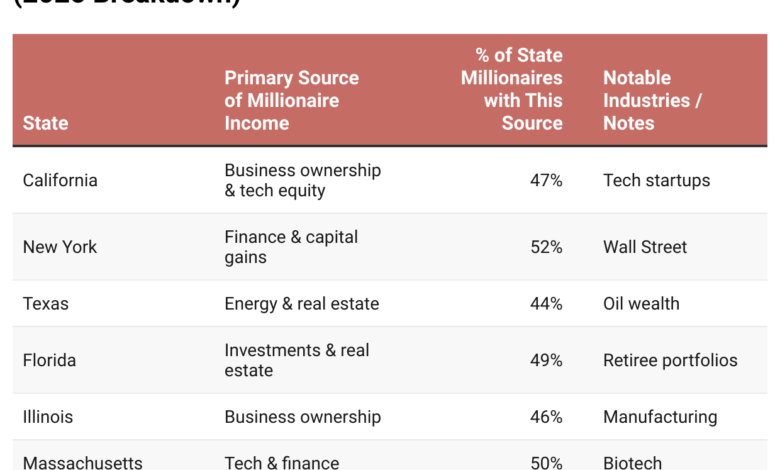Image resolution: width=780 pixels, height=470 pixels.
Task: Click the Energy & real estate cell
Action: click(301, 303)
